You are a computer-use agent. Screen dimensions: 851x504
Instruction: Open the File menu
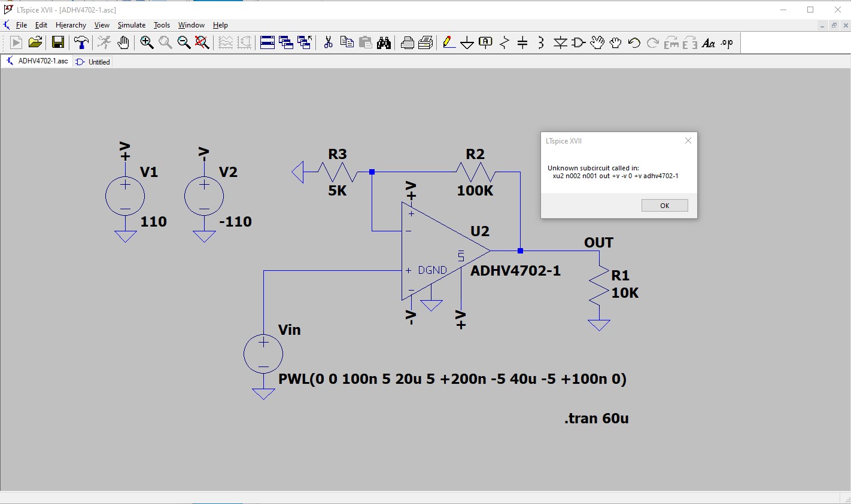click(x=22, y=25)
